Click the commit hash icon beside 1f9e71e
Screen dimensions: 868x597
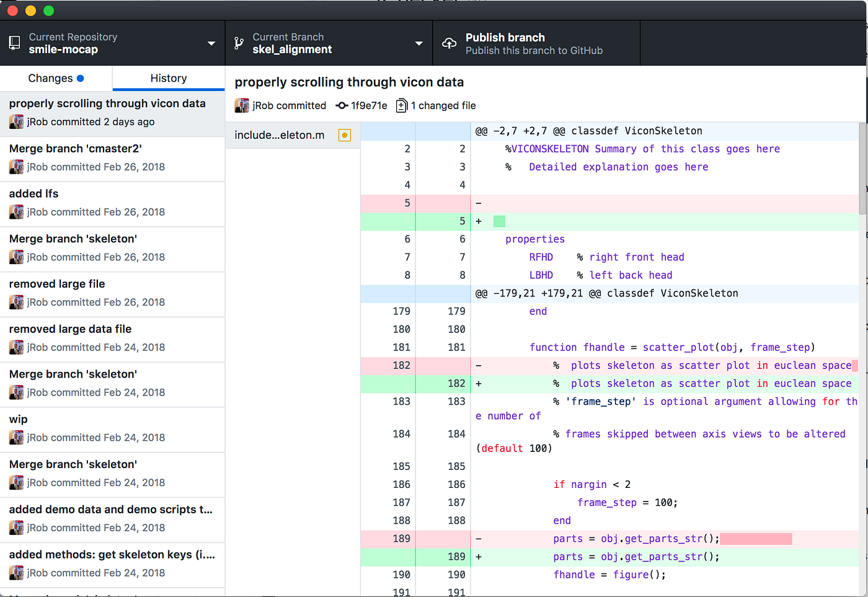point(342,105)
